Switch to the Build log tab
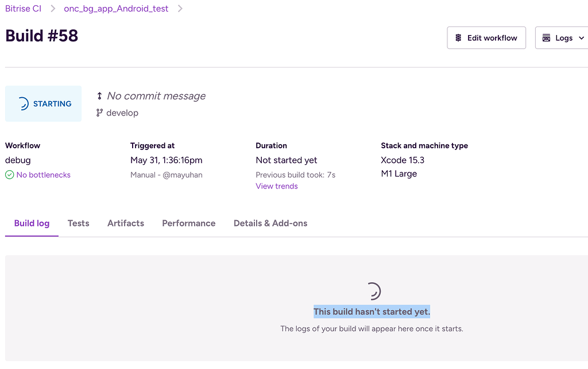The height and width of the screenshot is (369, 588). tap(32, 223)
